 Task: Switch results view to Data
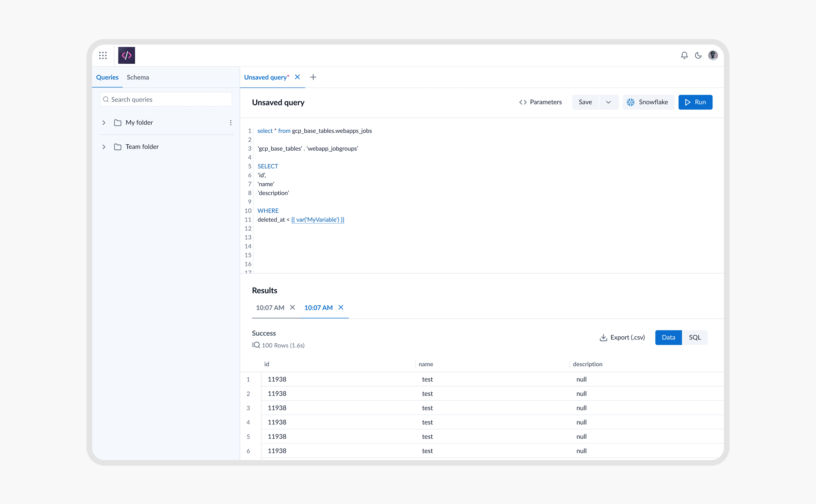668,337
